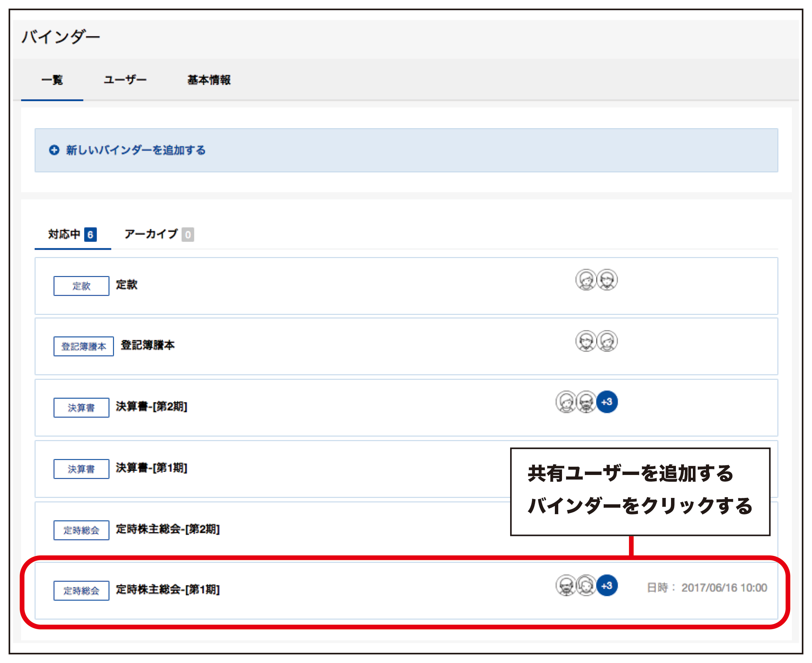Viewport: 812px width, 663px height.
Task: Open the ユーザー tab
Action: 125,80
